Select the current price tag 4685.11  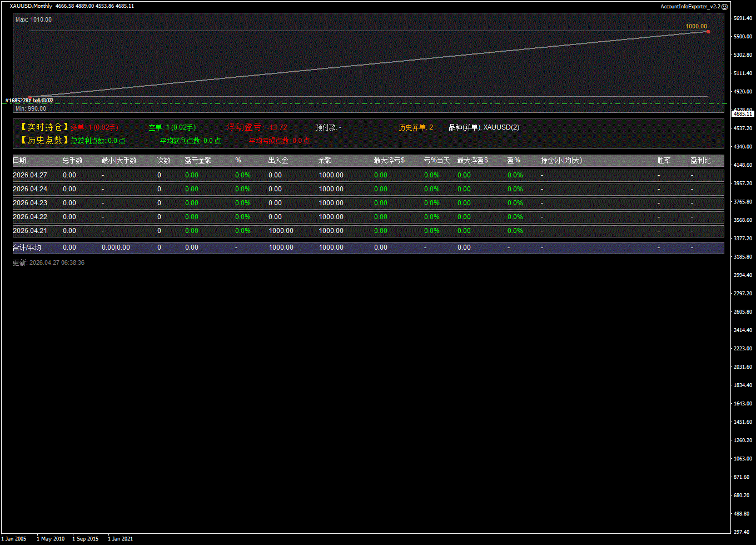pyautogui.click(x=743, y=113)
